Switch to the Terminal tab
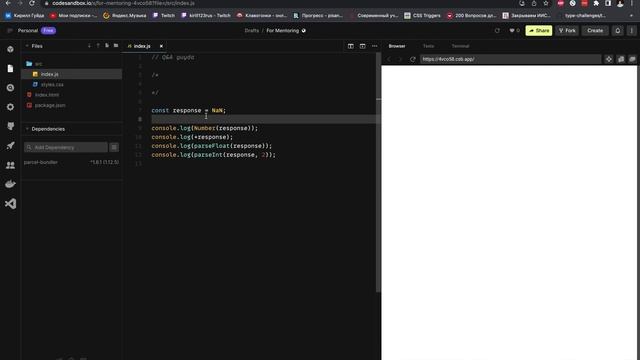640x360 pixels. (460, 46)
